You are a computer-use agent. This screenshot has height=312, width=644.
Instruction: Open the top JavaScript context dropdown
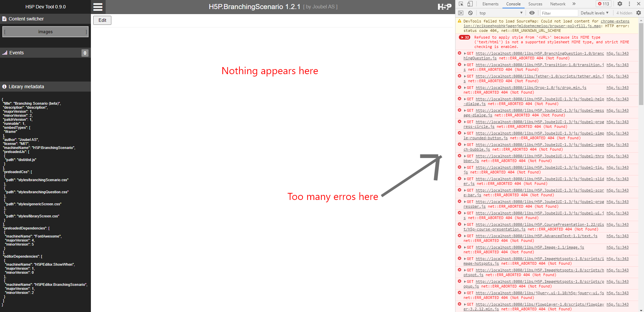click(501, 13)
